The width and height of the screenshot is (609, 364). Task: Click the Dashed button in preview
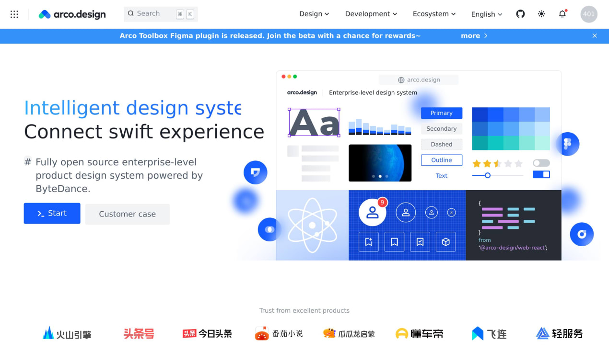click(442, 145)
